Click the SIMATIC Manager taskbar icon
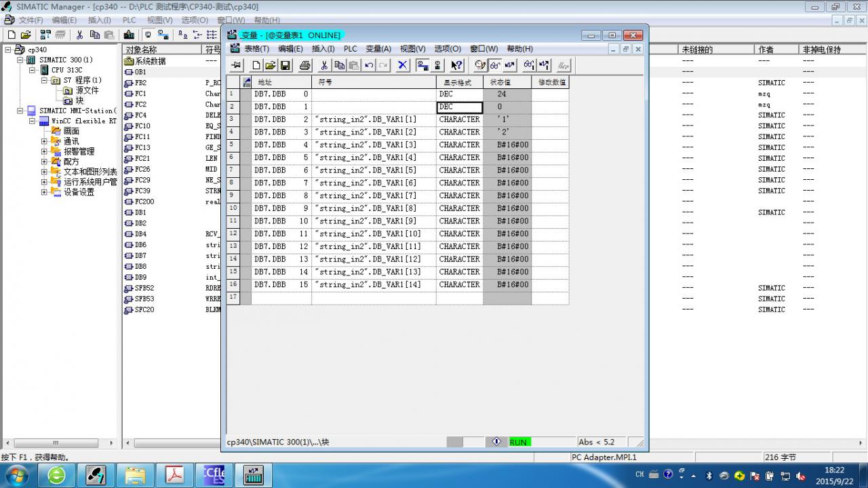 pyautogui.click(x=96, y=474)
